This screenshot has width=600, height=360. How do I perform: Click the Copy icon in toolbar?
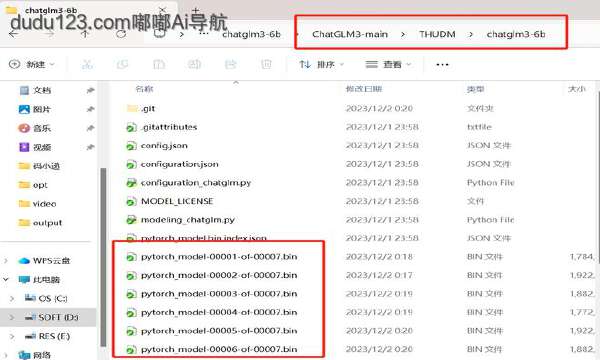tap(122, 64)
